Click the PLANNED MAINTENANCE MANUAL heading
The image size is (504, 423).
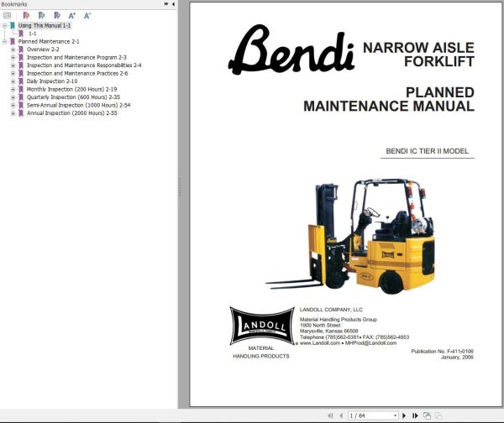(389, 99)
